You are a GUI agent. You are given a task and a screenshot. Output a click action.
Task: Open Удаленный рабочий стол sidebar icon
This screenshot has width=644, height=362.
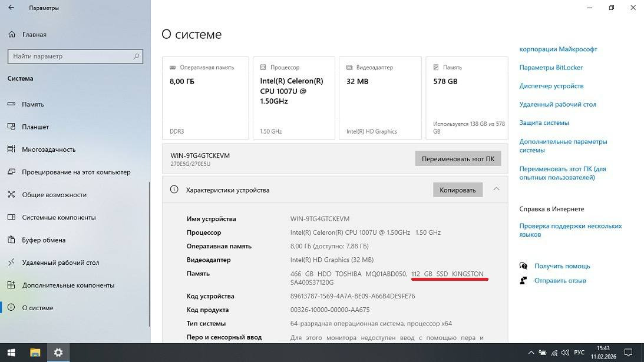click(x=11, y=263)
